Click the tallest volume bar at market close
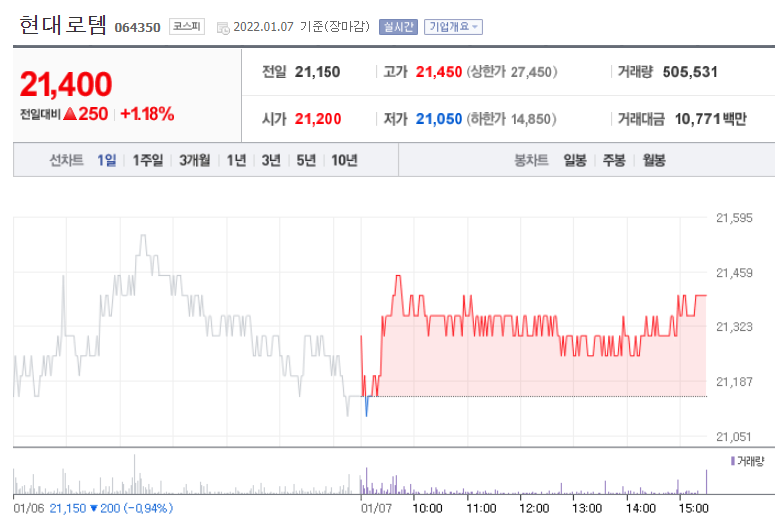The image size is (775, 532). click(706, 482)
